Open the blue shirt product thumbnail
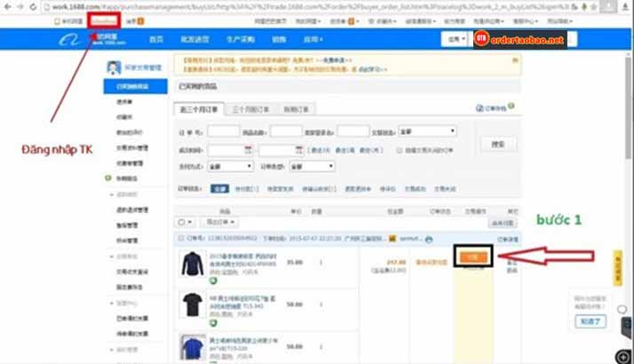634x364 pixels. coord(193,347)
